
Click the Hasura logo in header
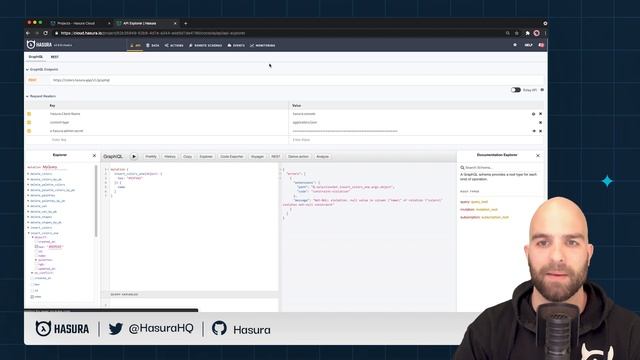click(40, 45)
